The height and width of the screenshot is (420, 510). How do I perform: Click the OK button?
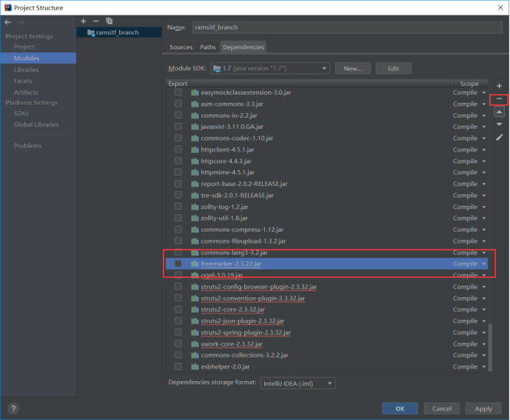pyautogui.click(x=400, y=409)
